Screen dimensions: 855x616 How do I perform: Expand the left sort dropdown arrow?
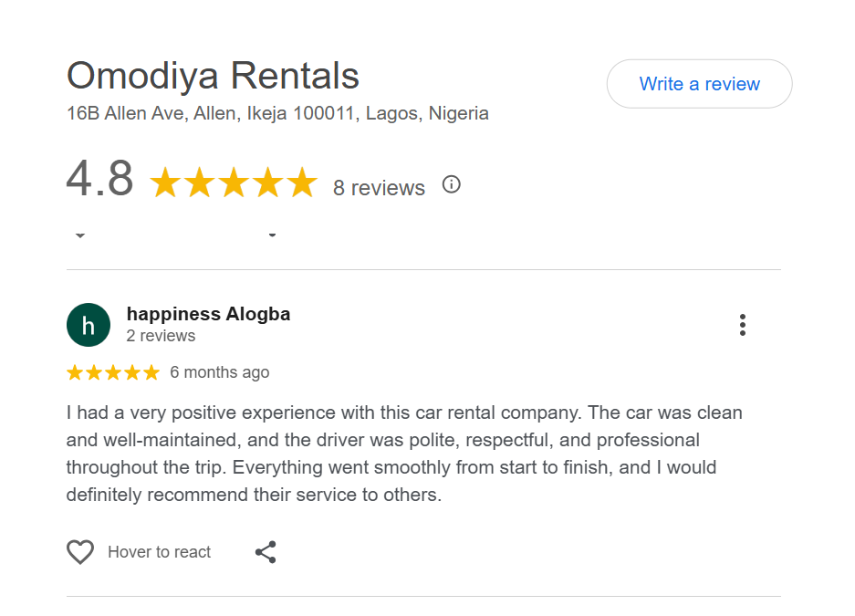pyautogui.click(x=80, y=234)
